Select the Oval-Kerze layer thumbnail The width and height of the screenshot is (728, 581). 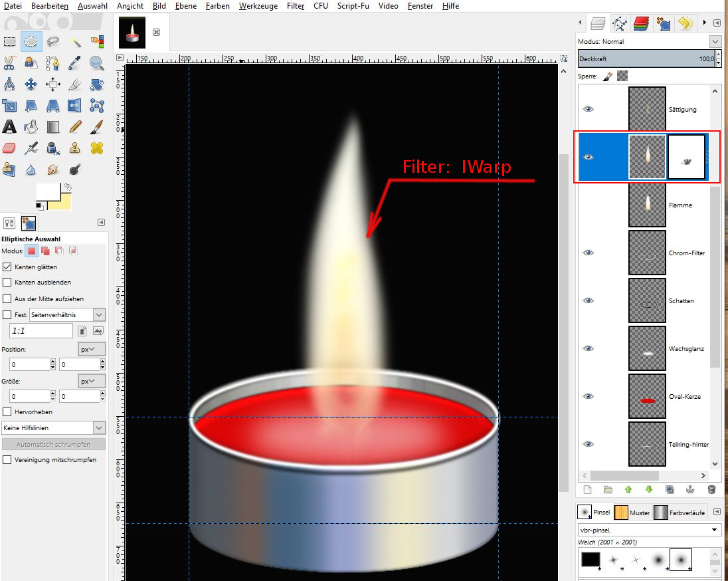pyautogui.click(x=647, y=397)
